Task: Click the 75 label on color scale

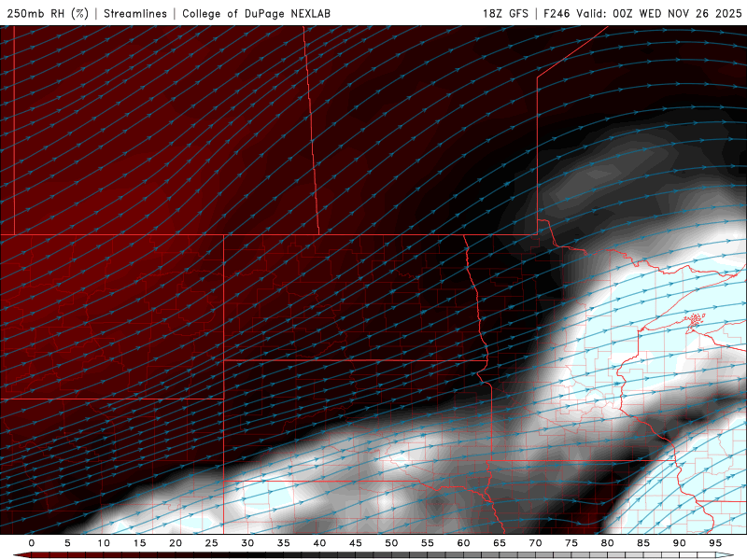Action: 571,543
